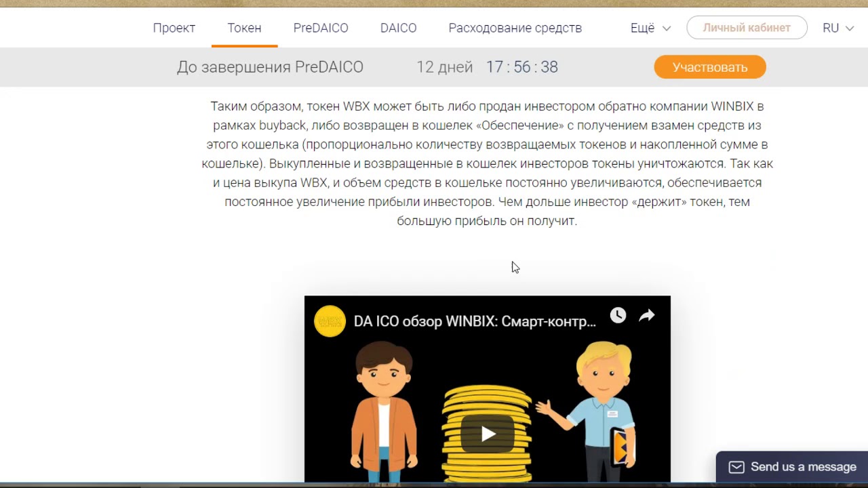The image size is (868, 488).
Task: Click the До завершения PreDAICO label
Action: [270, 67]
